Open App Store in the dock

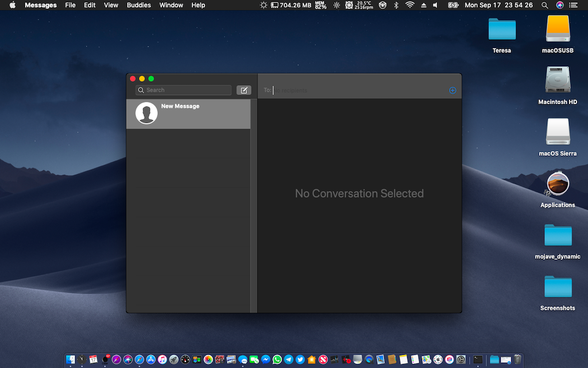pyautogui.click(x=151, y=359)
